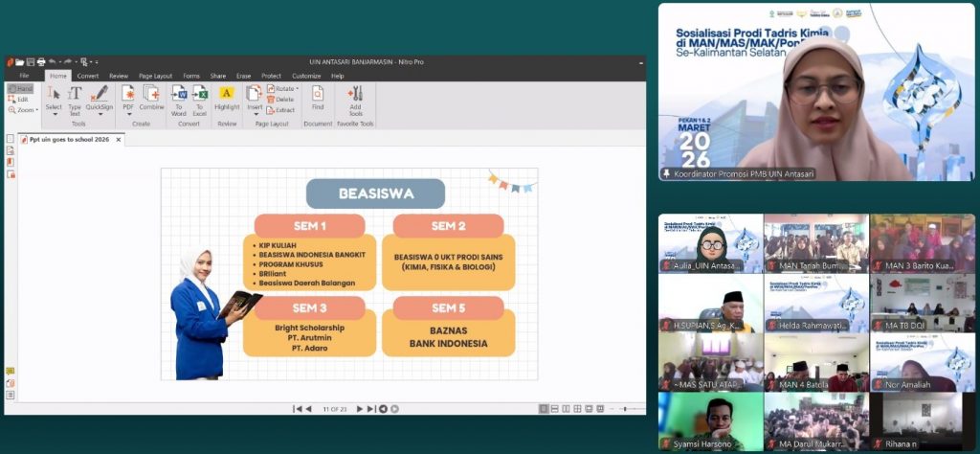Click the PDF create icon

pos(128,93)
